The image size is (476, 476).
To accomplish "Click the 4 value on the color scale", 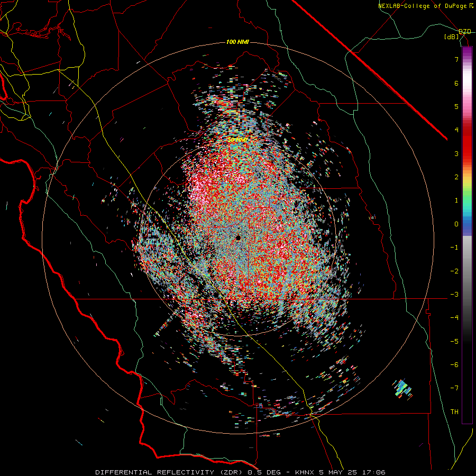I will click(x=456, y=130).
